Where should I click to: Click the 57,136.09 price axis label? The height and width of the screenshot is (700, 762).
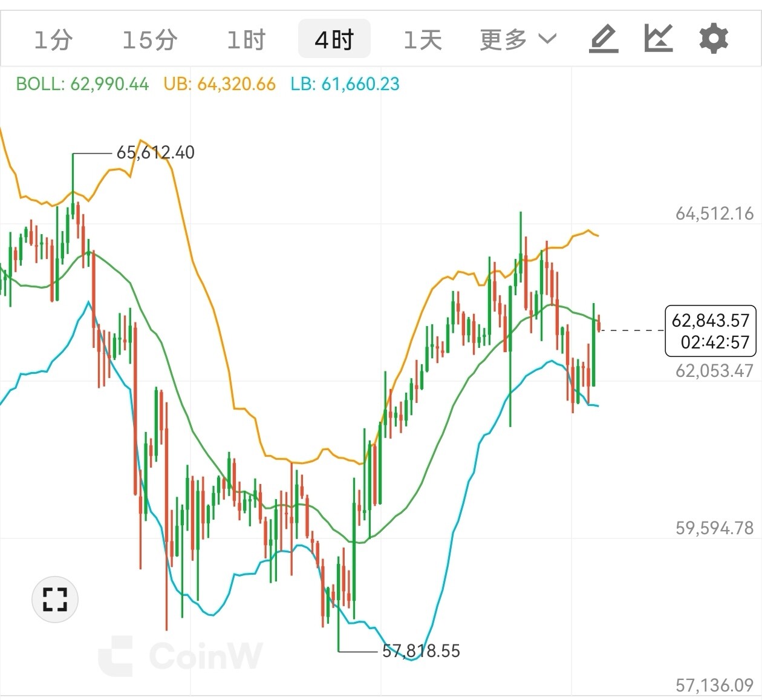coord(715,685)
